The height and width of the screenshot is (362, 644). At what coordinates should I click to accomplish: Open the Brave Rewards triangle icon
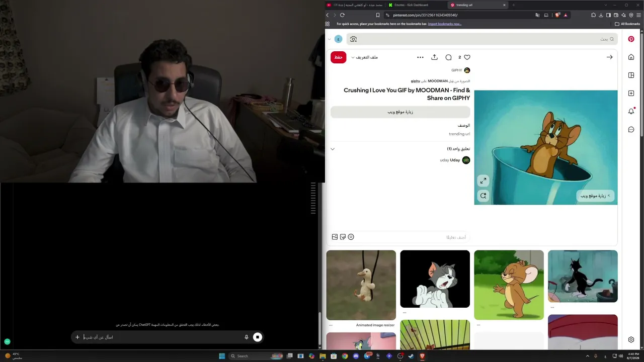tap(566, 15)
